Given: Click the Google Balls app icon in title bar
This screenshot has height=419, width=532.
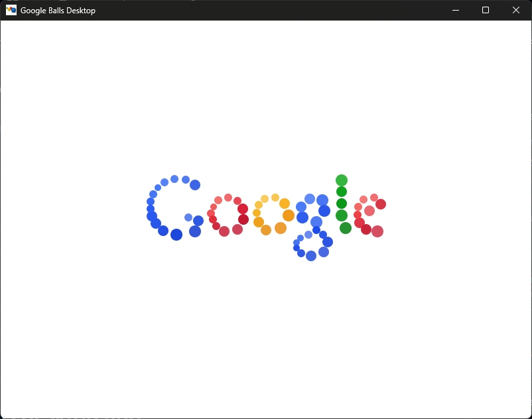Looking at the screenshot, I should point(11,10).
